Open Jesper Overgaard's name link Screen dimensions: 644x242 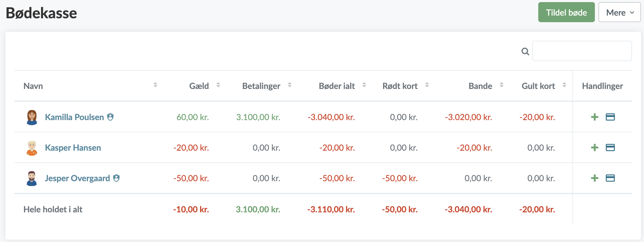coord(77,178)
